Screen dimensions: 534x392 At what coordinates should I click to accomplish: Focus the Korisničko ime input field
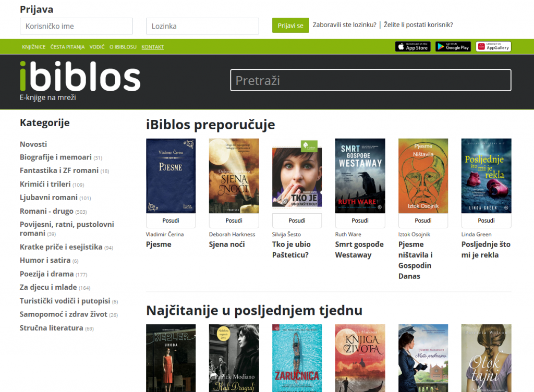[76, 26]
